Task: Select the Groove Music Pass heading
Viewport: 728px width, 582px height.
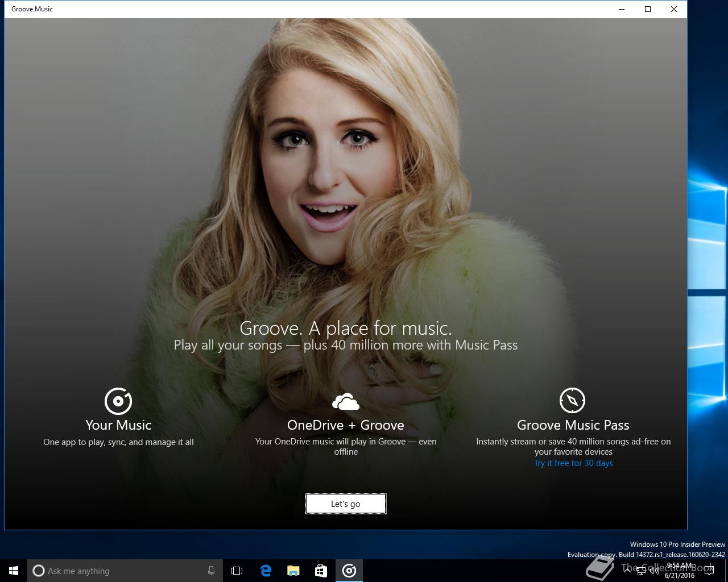Action: point(573,425)
